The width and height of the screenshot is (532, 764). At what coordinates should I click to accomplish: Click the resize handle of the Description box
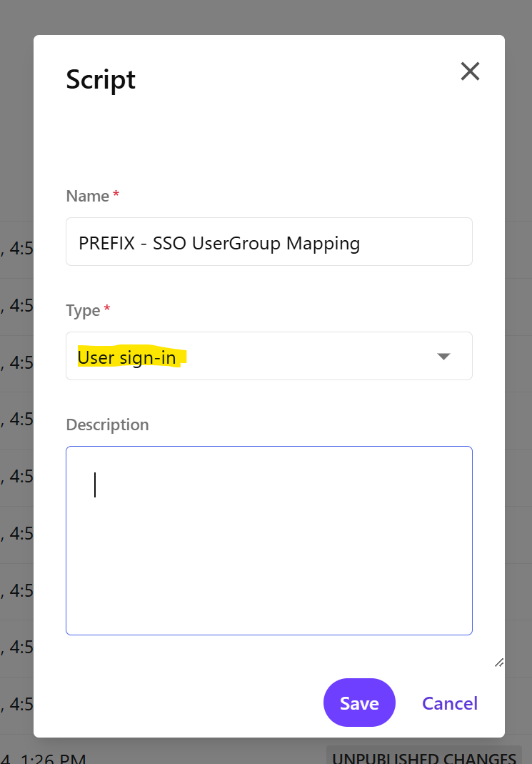[499, 663]
